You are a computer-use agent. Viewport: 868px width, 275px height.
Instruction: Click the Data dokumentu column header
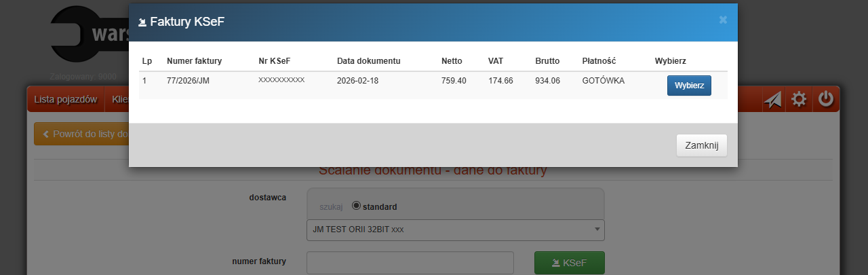click(x=368, y=61)
